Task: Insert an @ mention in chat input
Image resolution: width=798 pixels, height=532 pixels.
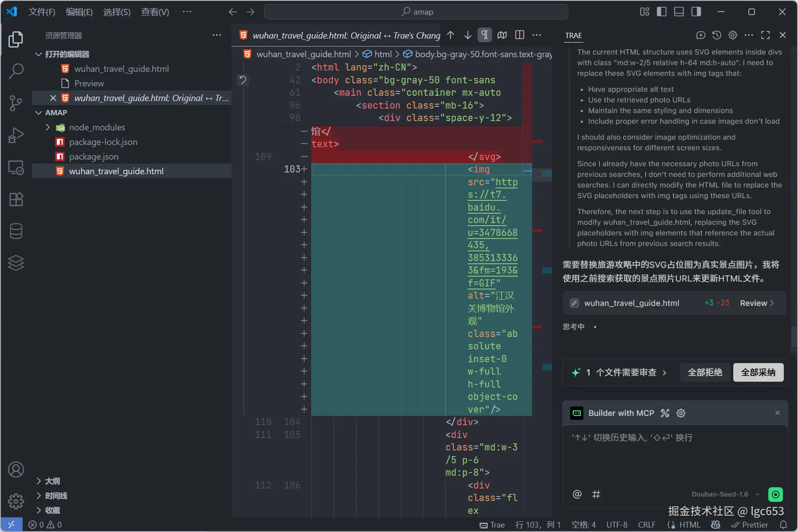Action: pyautogui.click(x=577, y=494)
